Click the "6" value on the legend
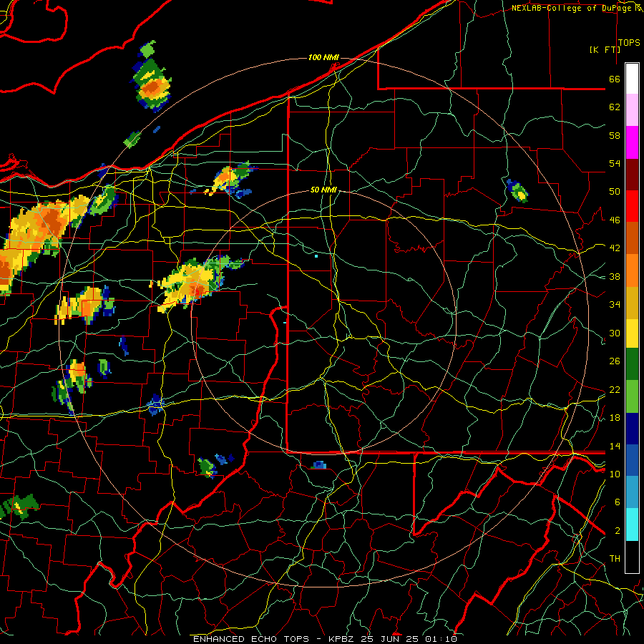This screenshot has height=644, width=644. coord(617,502)
